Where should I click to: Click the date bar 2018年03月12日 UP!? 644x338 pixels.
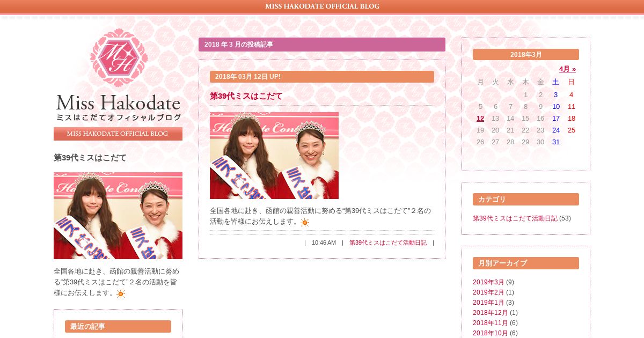coord(322,77)
